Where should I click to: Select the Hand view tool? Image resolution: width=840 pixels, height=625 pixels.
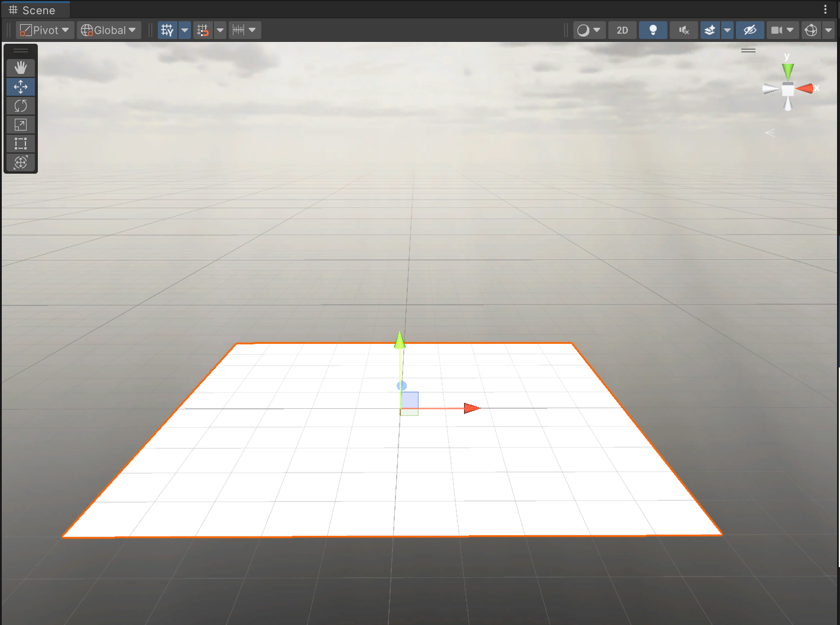click(x=21, y=68)
